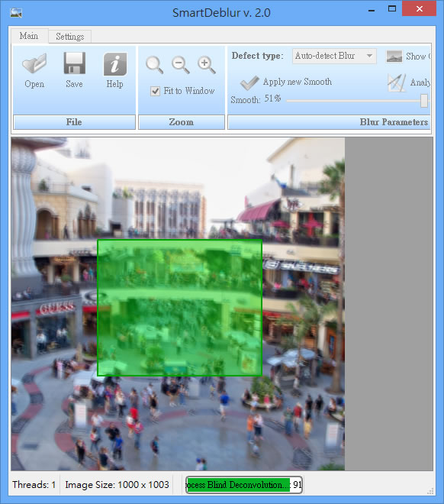Click the Apply new Smooth button label
Image resolution: width=444 pixels, height=504 pixels.
(298, 82)
